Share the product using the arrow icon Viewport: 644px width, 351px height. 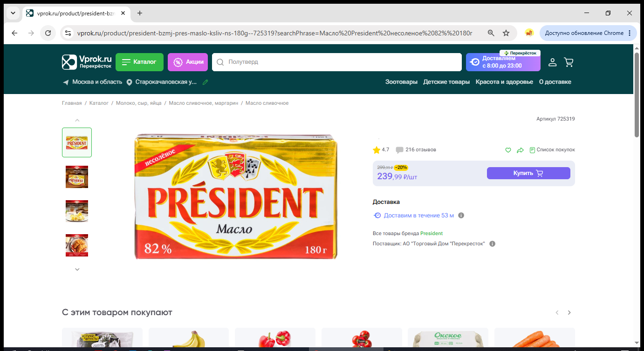click(x=521, y=150)
